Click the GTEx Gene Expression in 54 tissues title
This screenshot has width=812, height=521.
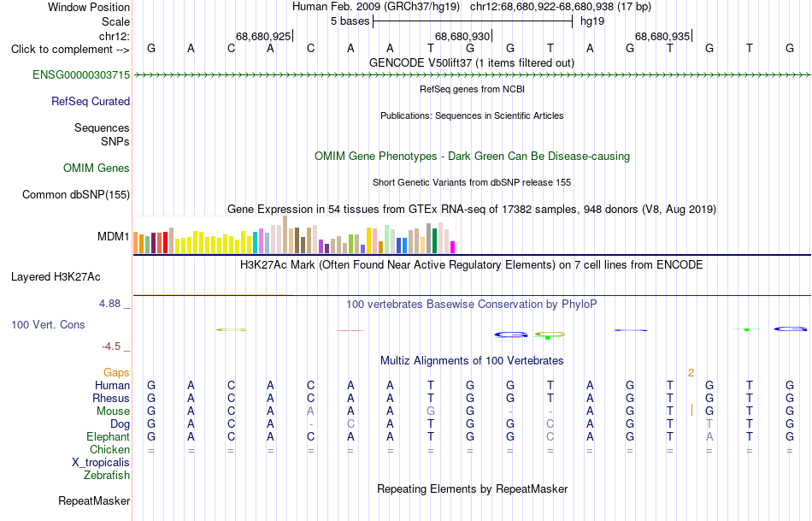[472, 210]
